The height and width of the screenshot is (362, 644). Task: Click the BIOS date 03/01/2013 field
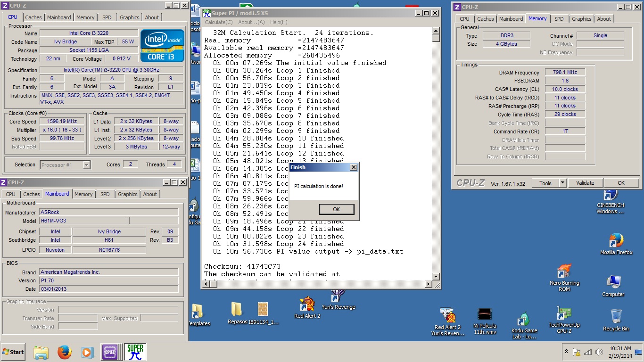click(109, 289)
